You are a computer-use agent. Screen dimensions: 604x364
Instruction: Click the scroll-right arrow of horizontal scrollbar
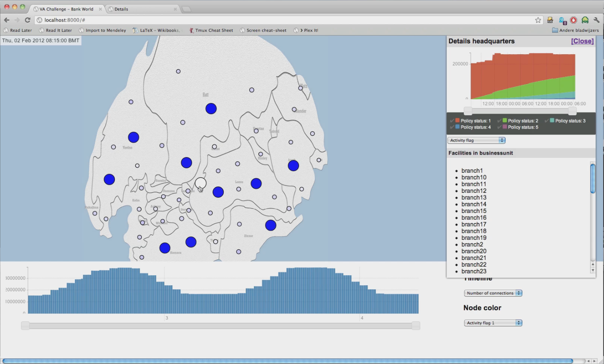pos(594,361)
